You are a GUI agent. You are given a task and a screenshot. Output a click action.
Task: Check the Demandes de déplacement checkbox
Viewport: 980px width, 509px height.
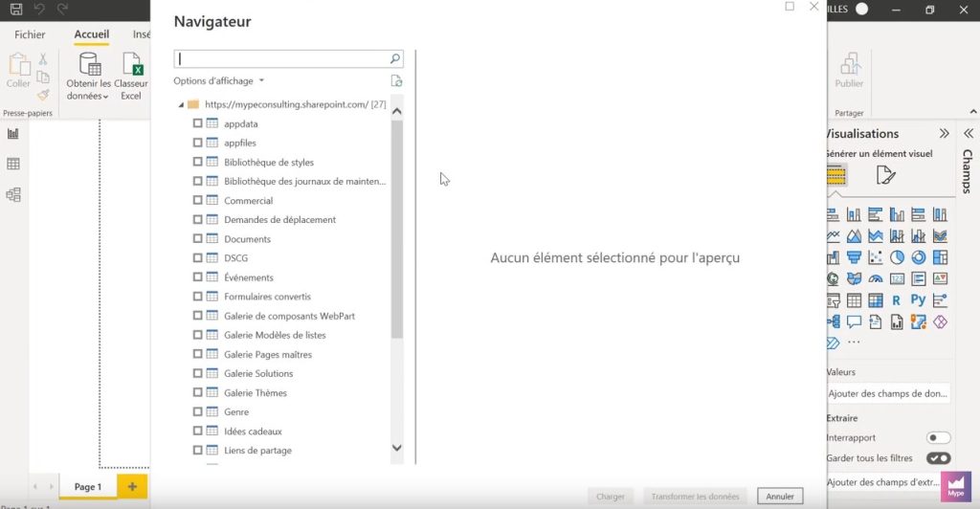coord(197,220)
